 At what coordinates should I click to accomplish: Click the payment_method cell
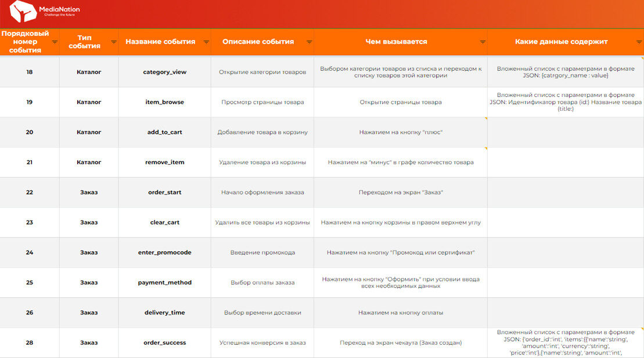click(165, 283)
